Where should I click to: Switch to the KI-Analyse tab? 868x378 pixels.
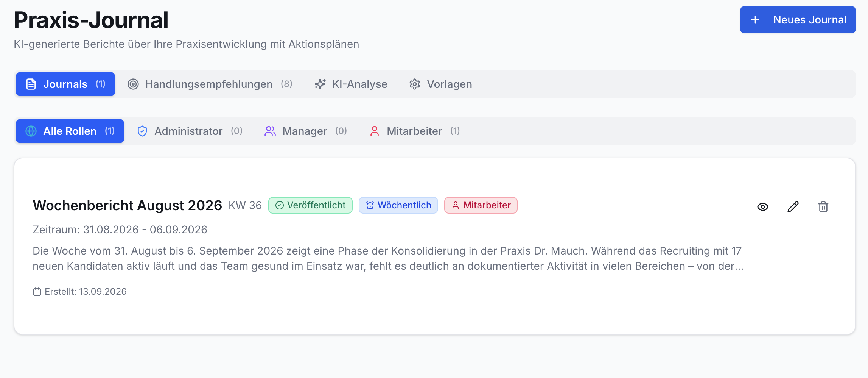point(351,84)
